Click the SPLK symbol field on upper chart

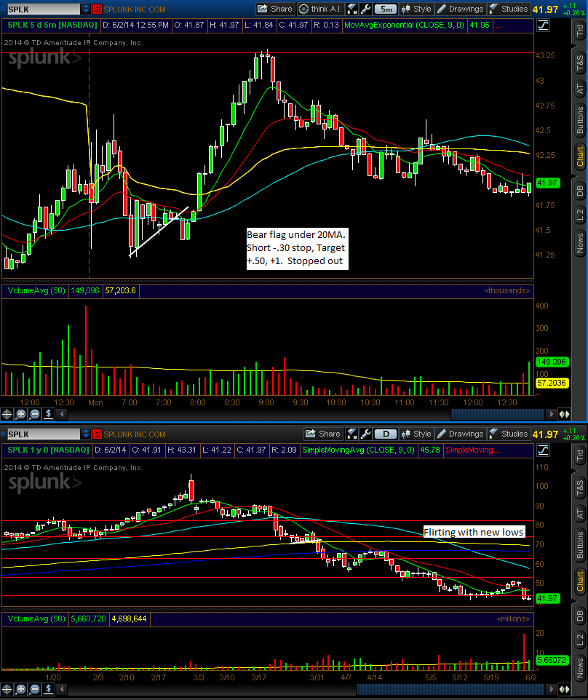(x=44, y=9)
